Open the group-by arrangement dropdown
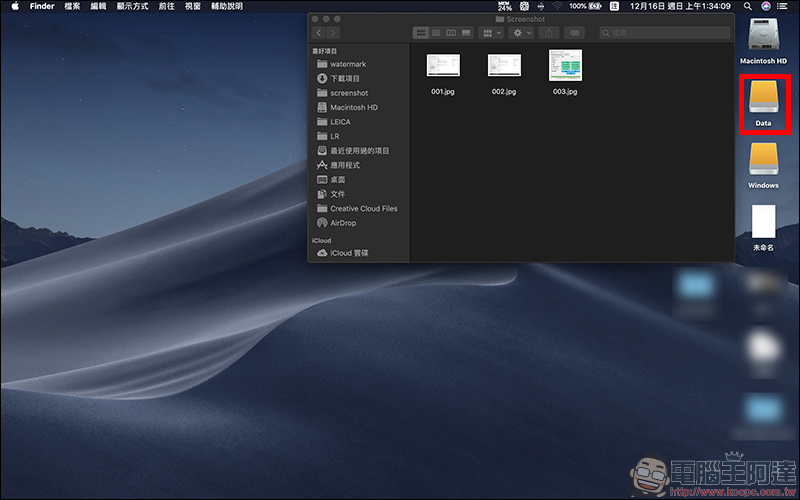Image resolution: width=800 pixels, height=500 pixels. (x=492, y=33)
